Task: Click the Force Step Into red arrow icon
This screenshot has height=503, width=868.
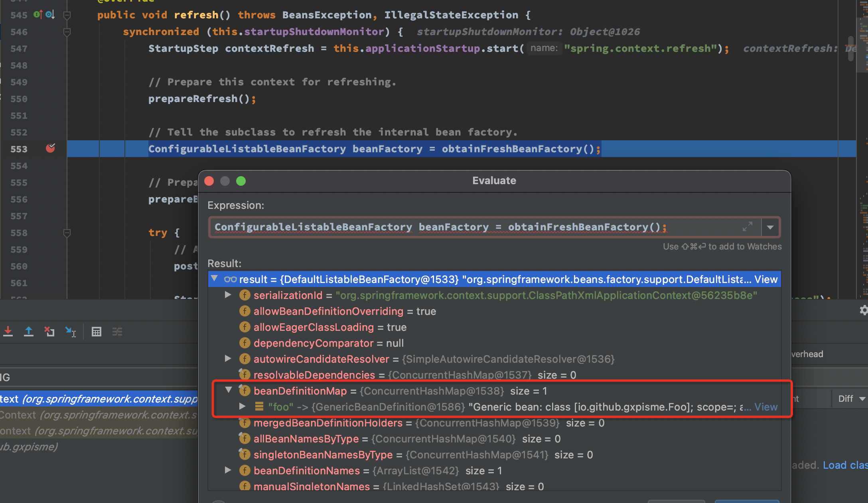Action: (x=8, y=332)
